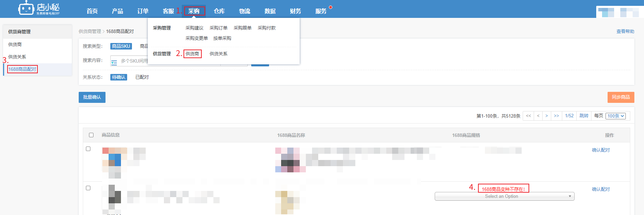The height and width of the screenshot is (215, 644).
Task: Open 供货商 in the left sidebar
Action: 15,44
